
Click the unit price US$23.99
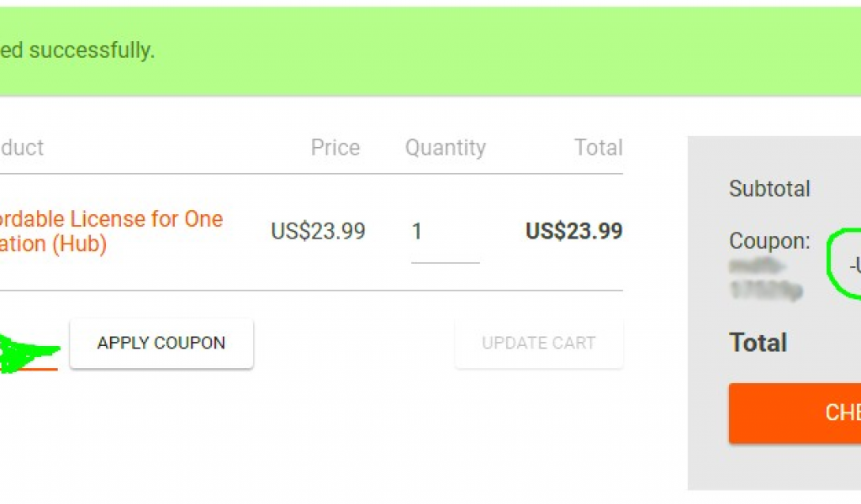(318, 231)
